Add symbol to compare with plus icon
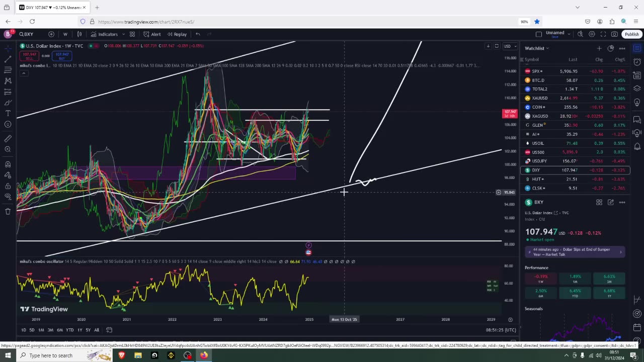 [x=51, y=34]
